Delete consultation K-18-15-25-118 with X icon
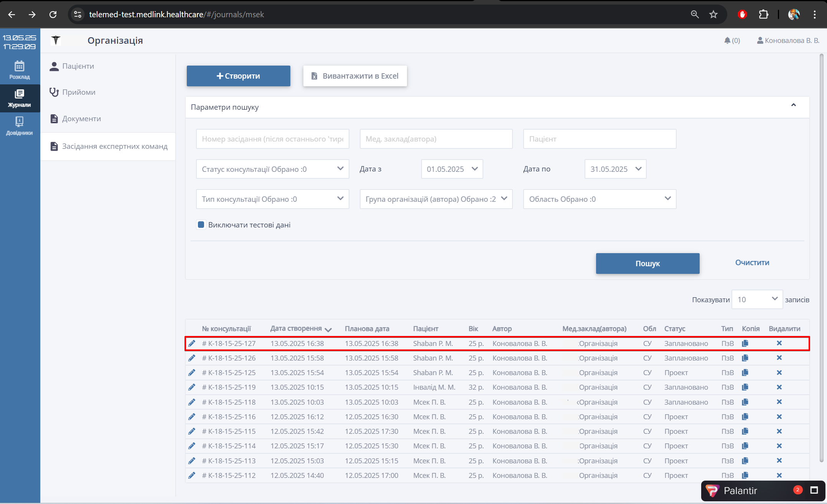 click(x=779, y=402)
